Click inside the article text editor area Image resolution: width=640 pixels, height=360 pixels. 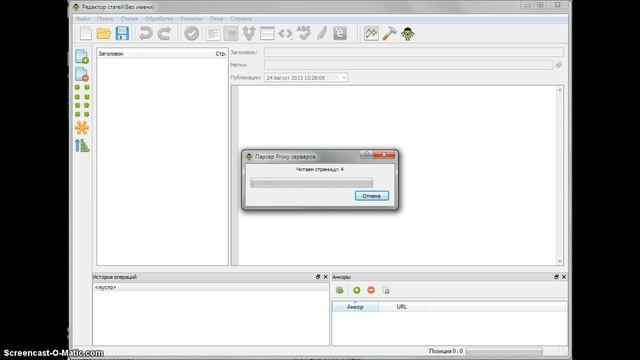[x=398, y=176]
